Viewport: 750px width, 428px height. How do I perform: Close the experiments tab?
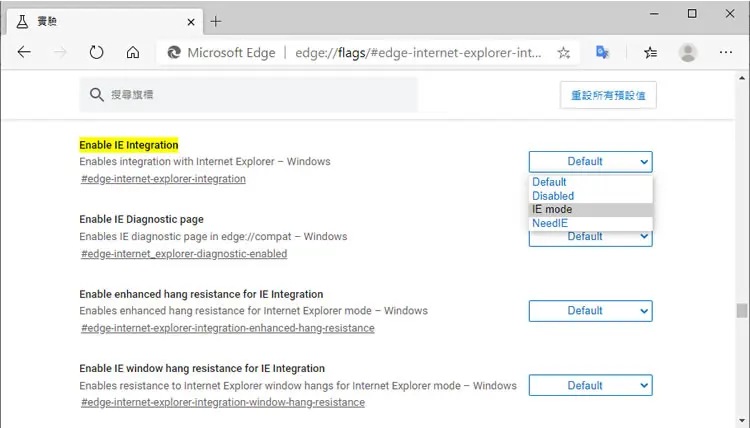(191, 22)
